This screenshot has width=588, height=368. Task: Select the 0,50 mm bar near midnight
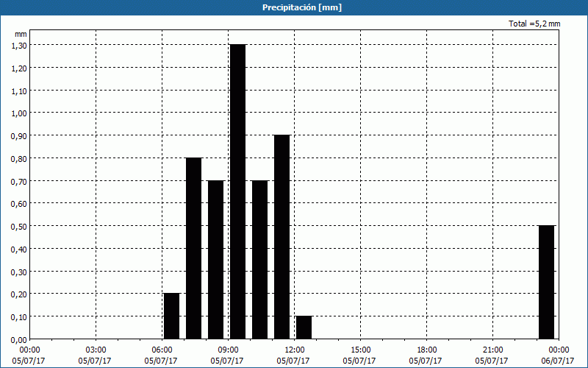pyautogui.click(x=546, y=283)
